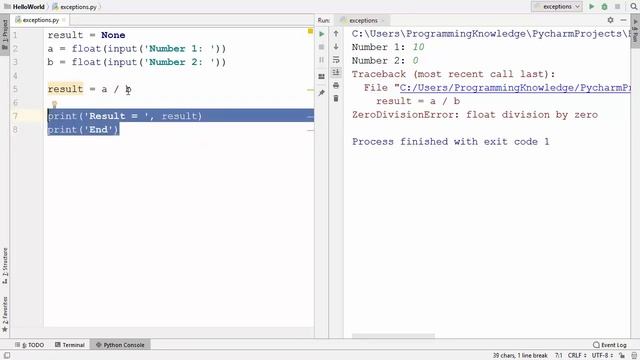Viewport: 640px width, 360px height.
Task: Toggle tool window buttons bottom-left icon
Action: (7, 355)
